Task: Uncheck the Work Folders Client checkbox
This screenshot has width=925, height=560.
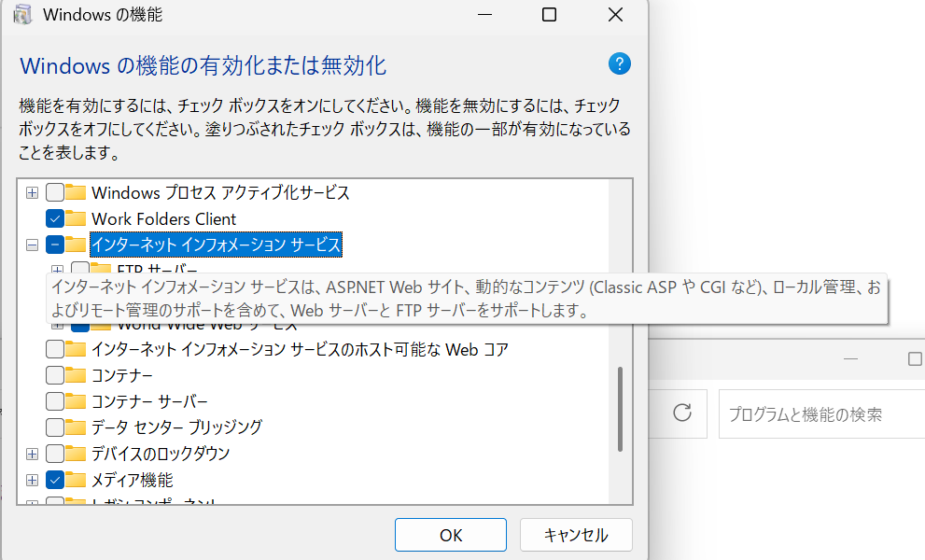Action: point(54,218)
